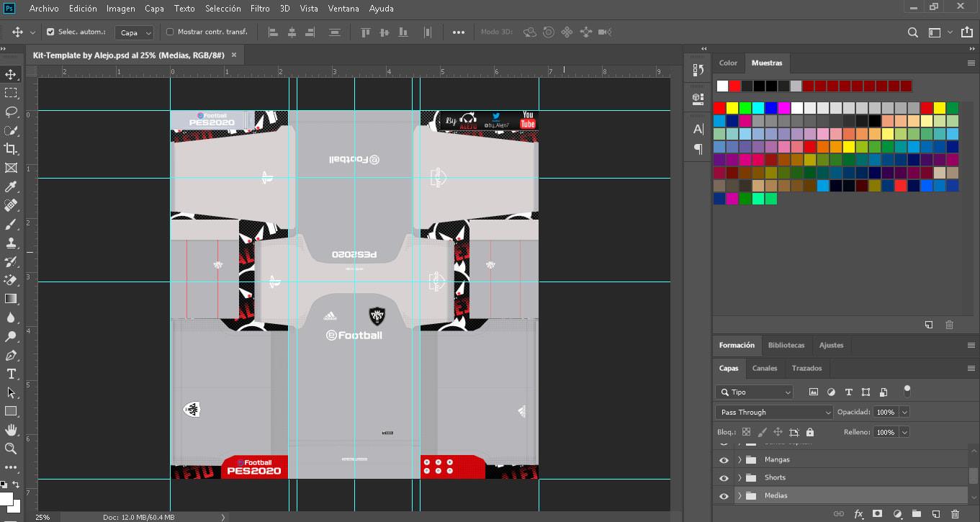This screenshot has height=522, width=980.
Task: Delete layer using Capas trash icon
Action: pos(955,514)
